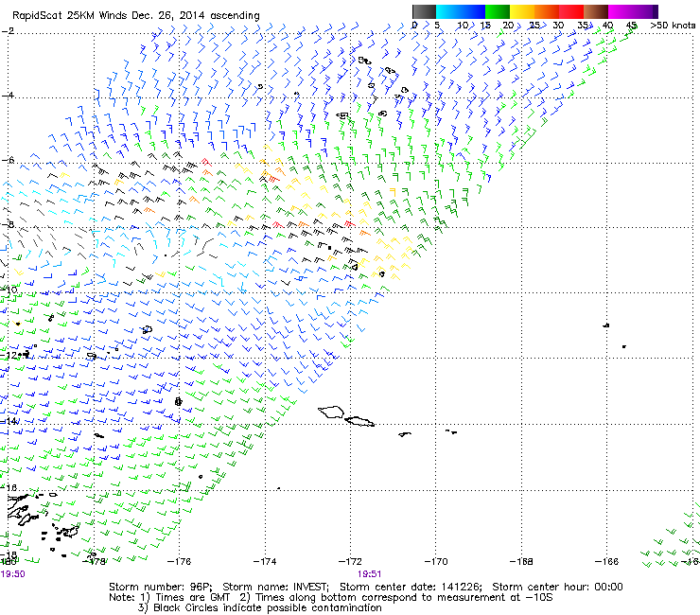700x615 pixels.
Task: Click the -4 latitude axis label
Action: pyautogui.click(x=8, y=96)
